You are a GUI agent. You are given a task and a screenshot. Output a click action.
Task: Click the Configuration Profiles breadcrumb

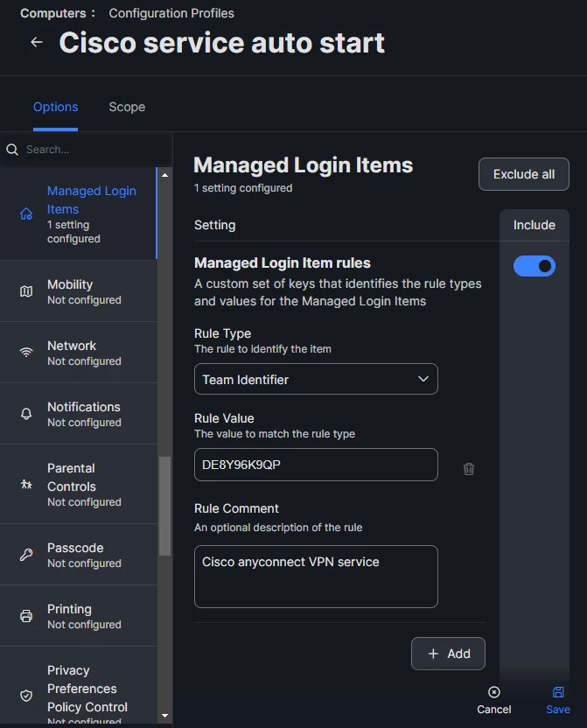(x=171, y=13)
